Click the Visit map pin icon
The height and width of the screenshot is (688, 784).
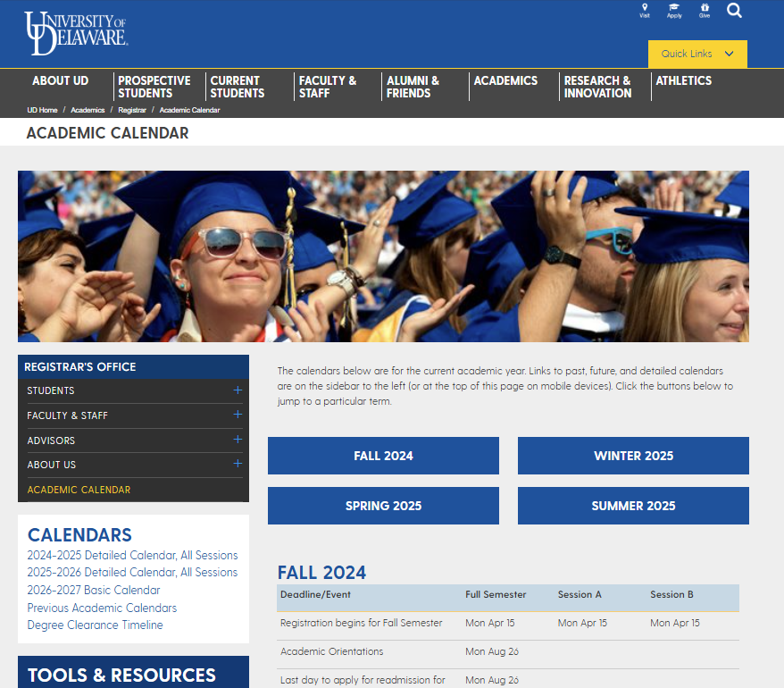point(645,10)
